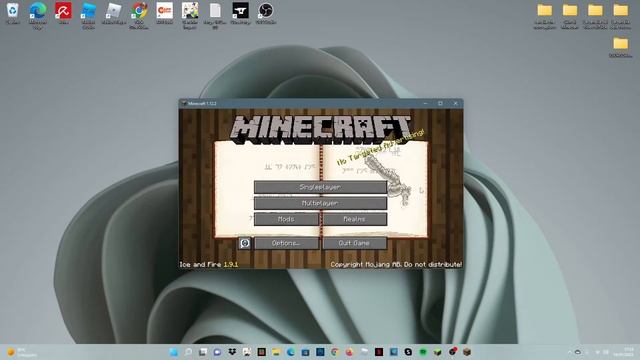The height and width of the screenshot is (360, 640).
Task: Open File Explorer from the taskbar
Action: coord(276,352)
